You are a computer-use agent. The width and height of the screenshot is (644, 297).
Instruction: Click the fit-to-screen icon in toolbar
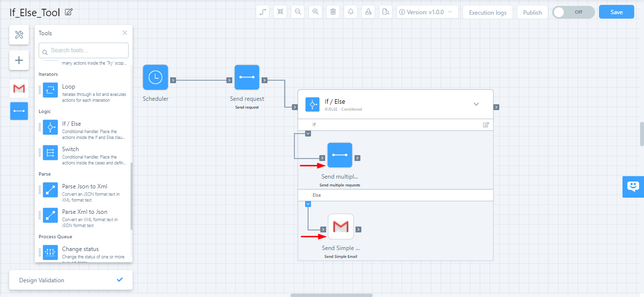point(280,12)
